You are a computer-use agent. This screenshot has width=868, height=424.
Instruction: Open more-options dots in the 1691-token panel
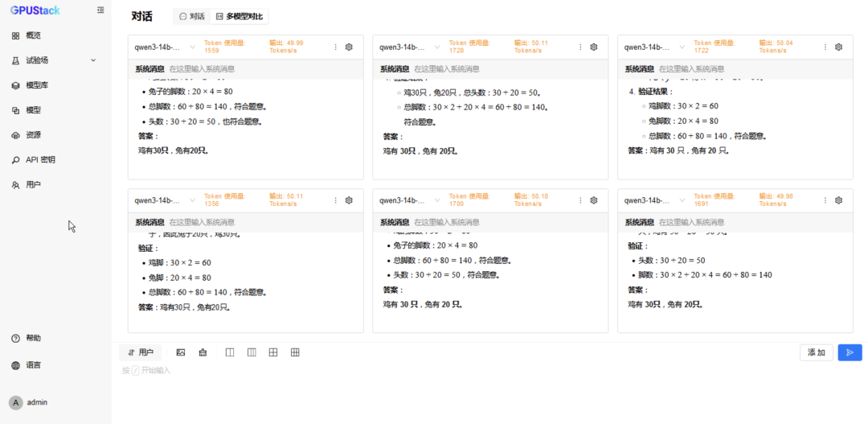click(x=825, y=200)
